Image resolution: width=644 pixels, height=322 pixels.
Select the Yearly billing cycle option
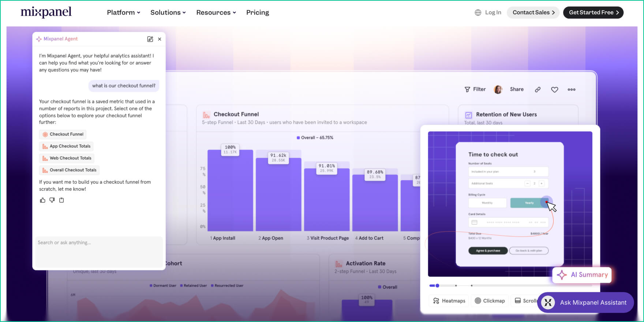click(x=529, y=203)
